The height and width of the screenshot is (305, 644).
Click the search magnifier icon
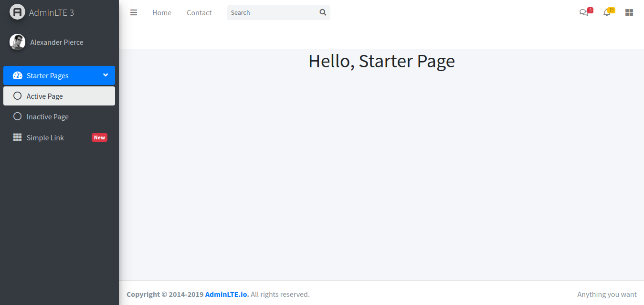pos(323,12)
